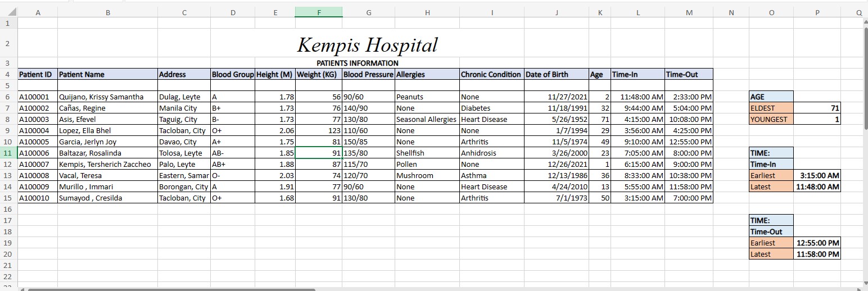Click patient ID A100001
Screen dimensions: 868x291
click(38, 97)
